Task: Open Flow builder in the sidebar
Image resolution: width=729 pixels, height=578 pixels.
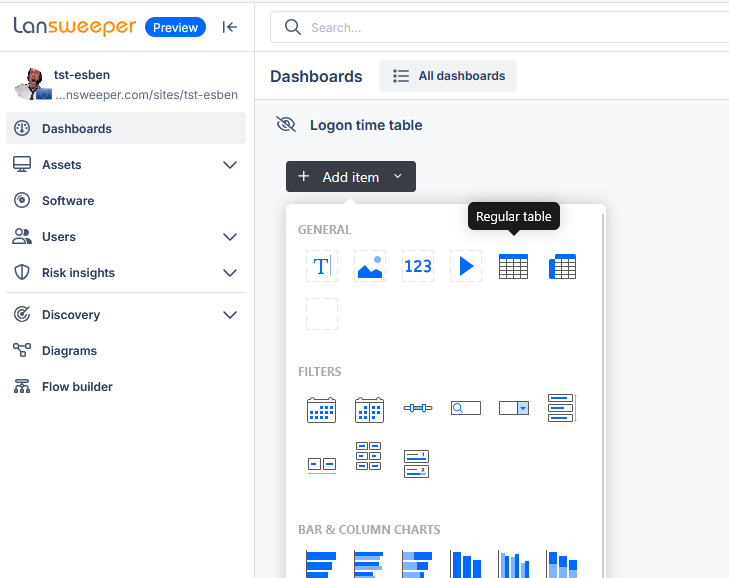Action: pos(126,386)
